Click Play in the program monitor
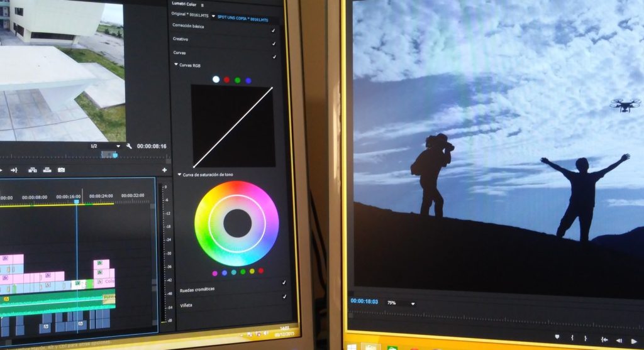This screenshot has width=644, height=350. tap(634, 341)
